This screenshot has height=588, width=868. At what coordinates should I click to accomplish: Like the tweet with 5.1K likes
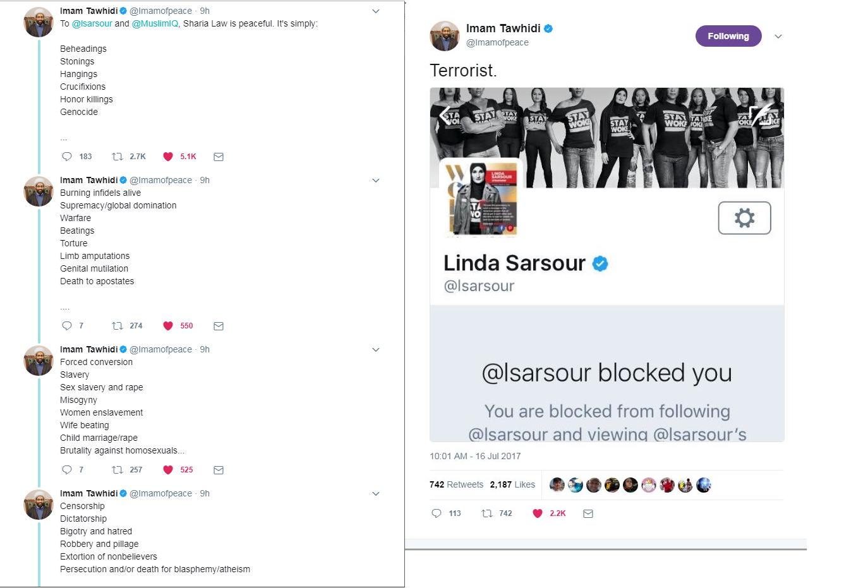tap(168, 157)
